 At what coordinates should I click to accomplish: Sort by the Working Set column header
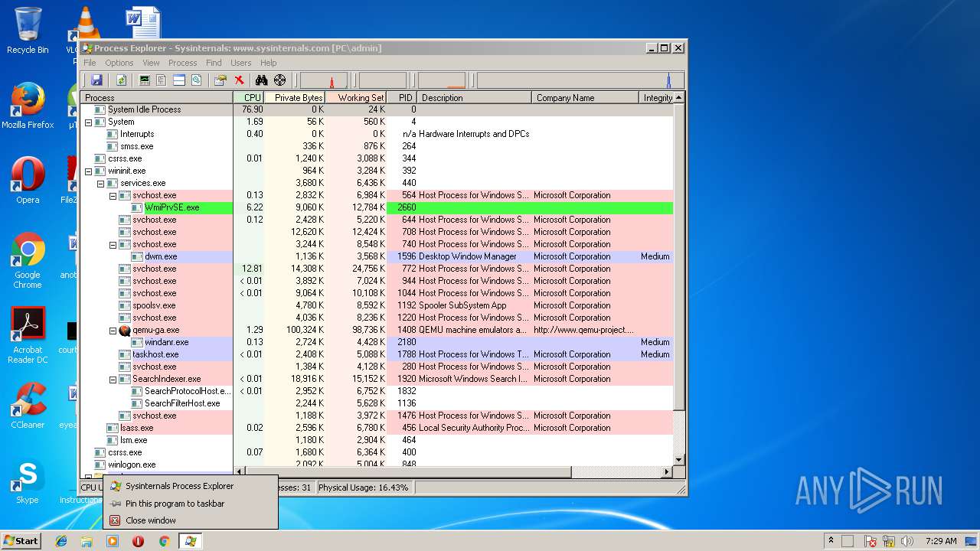click(x=356, y=97)
